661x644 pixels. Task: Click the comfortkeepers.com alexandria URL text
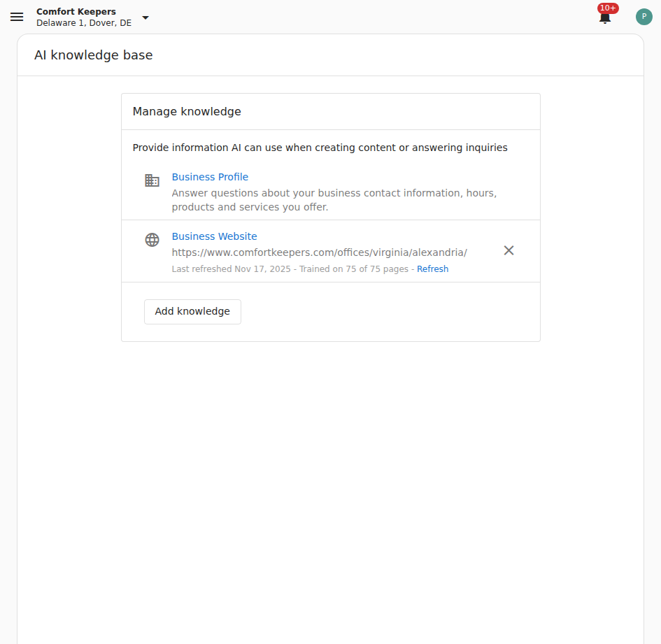click(319, 252)
